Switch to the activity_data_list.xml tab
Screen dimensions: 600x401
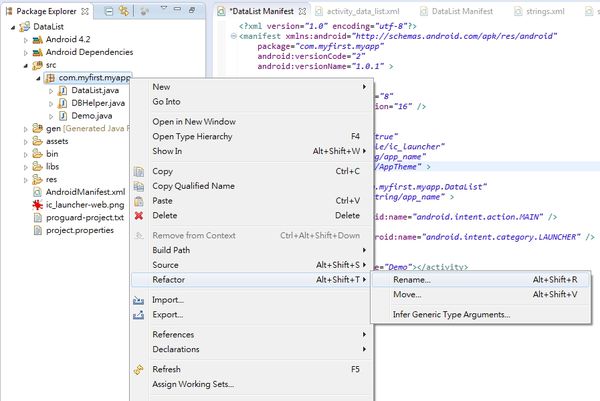[357, 11]
